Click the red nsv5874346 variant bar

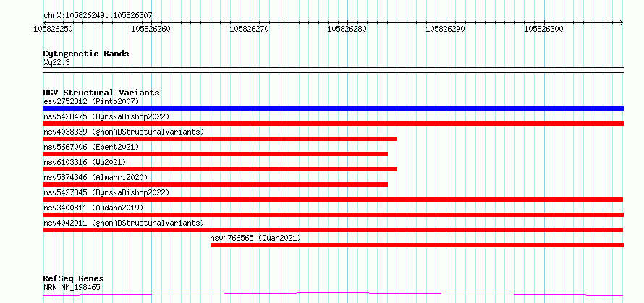(x=215, y=184)
